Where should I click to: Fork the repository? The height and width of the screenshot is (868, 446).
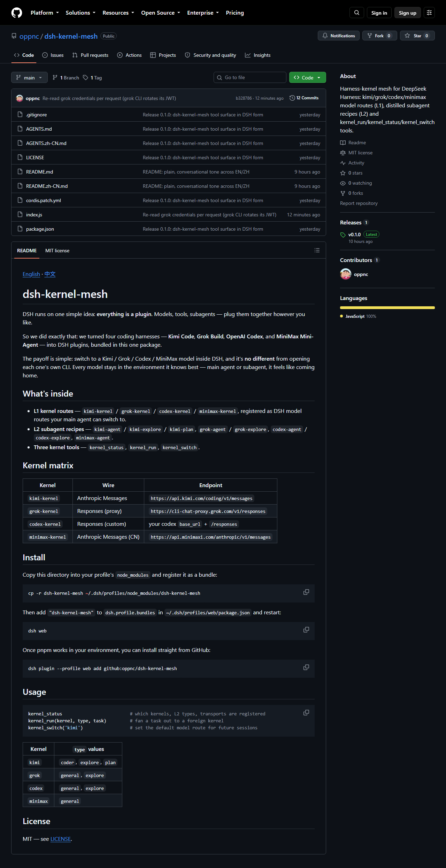tap(380, 36)
